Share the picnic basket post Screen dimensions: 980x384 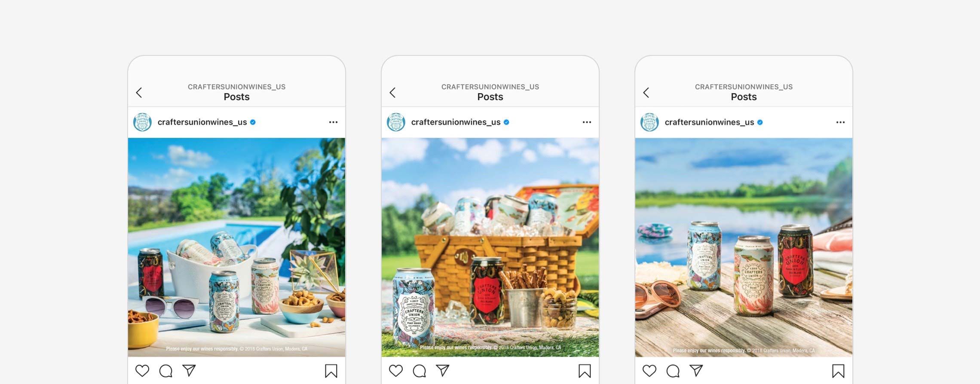[x=443, y=370]
